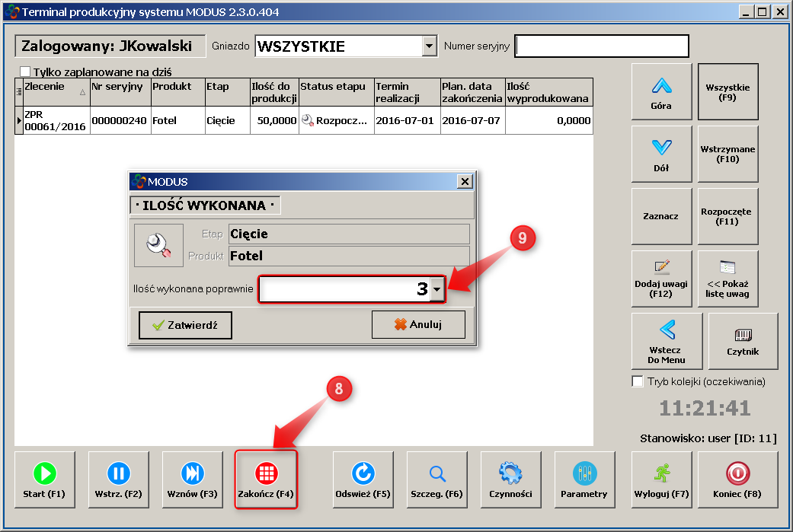Click Plan. data zakończenia column header
The width and height of the screenshot is (793, 532).
[x=473, y=92]
